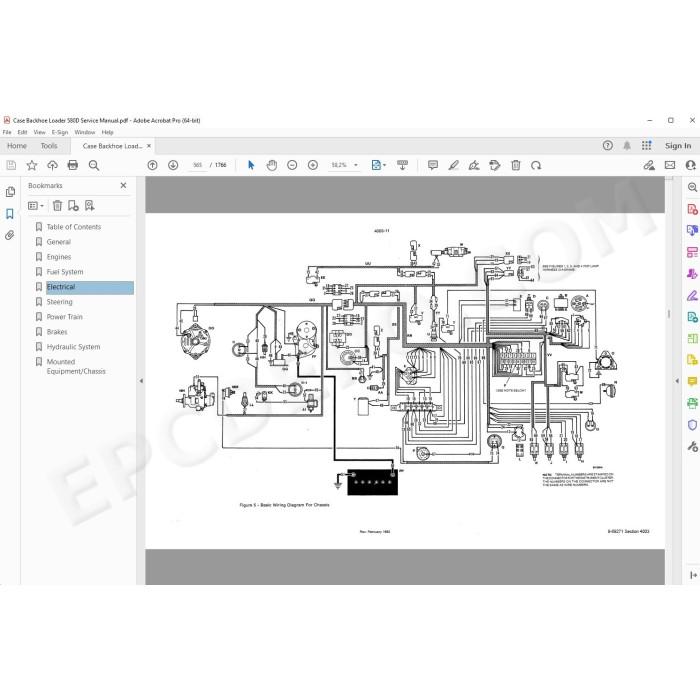Screen dimensions: 700x700
Task: Choose the selection arrow tool
Action: (x=251, y=165)
